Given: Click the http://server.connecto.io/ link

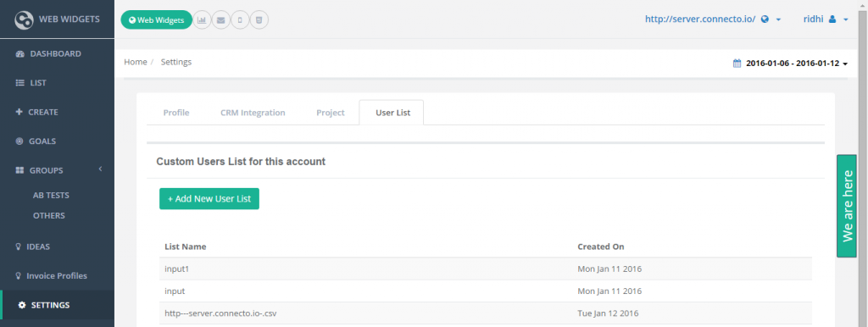Looking at the screenshot, I should click(x=700, y=19).
